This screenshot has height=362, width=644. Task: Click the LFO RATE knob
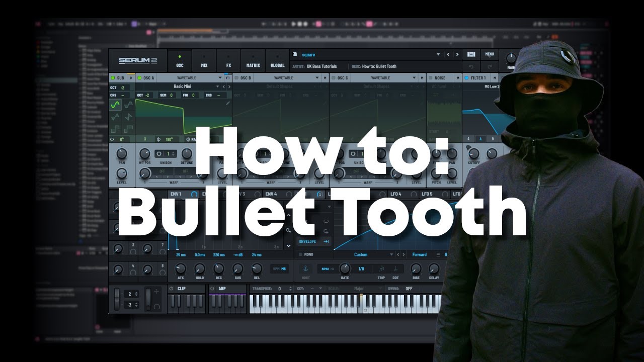(345, 268)
